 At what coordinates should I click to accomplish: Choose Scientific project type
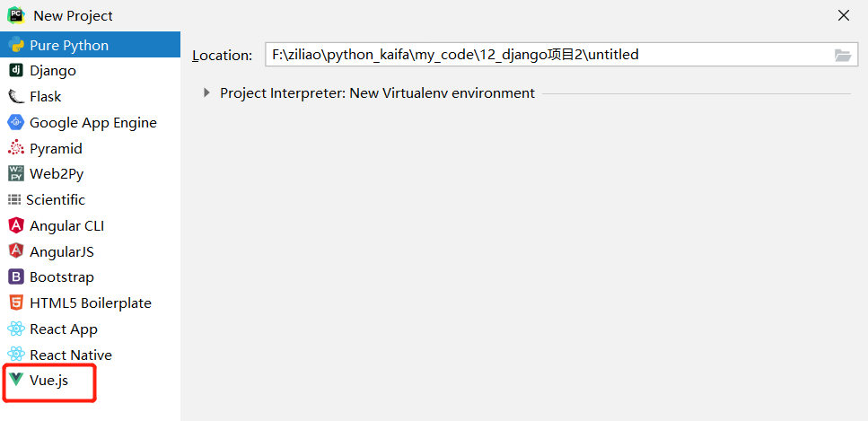click(x=56, y=200)
